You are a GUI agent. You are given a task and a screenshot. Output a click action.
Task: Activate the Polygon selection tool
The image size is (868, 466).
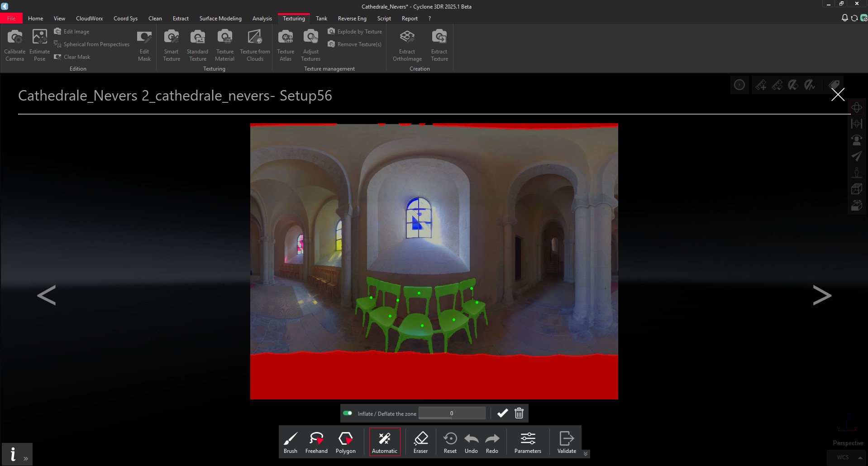pyautogui.click(x=345, y=442)
